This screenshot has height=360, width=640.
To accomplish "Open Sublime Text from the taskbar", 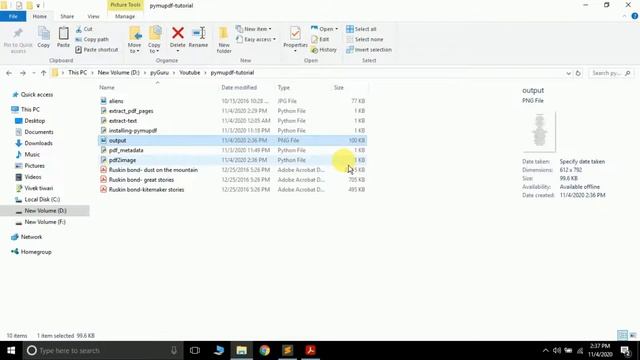I will click(x=287, y=350).
